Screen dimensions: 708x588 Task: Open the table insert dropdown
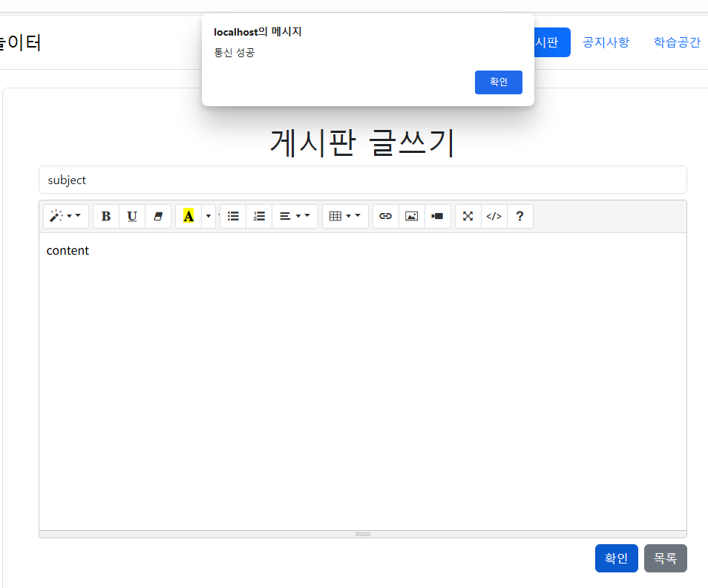tap(345, 216)
